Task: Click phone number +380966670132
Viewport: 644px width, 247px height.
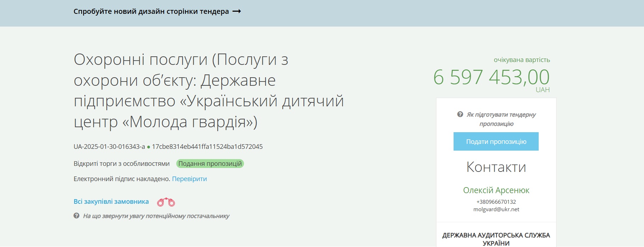Action: 496,202
